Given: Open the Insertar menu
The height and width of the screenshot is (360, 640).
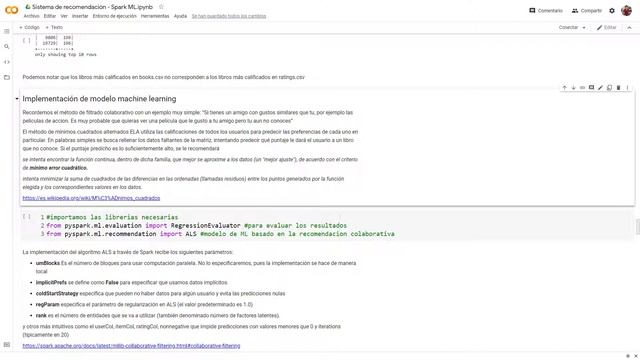Looking at the screenshot, I should click(80, 16).
